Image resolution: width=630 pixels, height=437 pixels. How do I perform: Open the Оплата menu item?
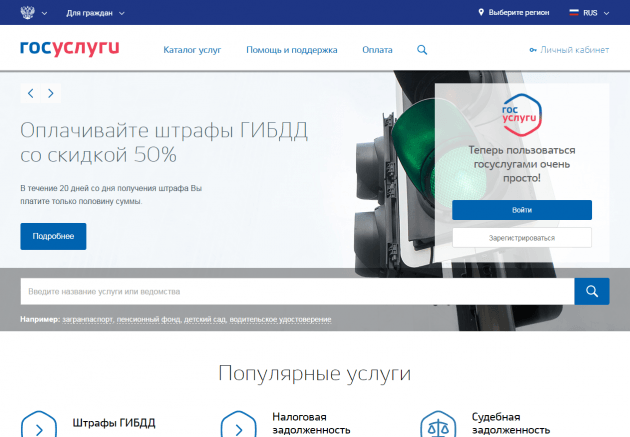(x=377, y=49)
